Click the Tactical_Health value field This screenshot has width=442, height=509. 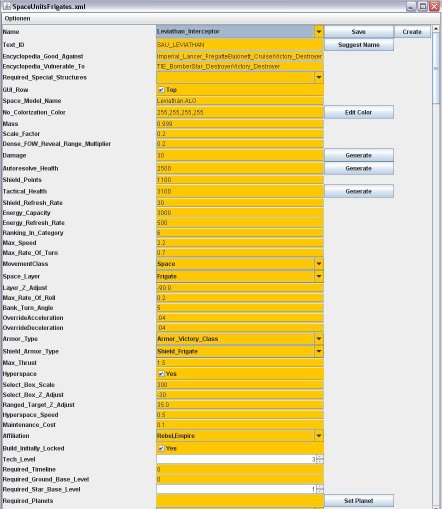240,191
